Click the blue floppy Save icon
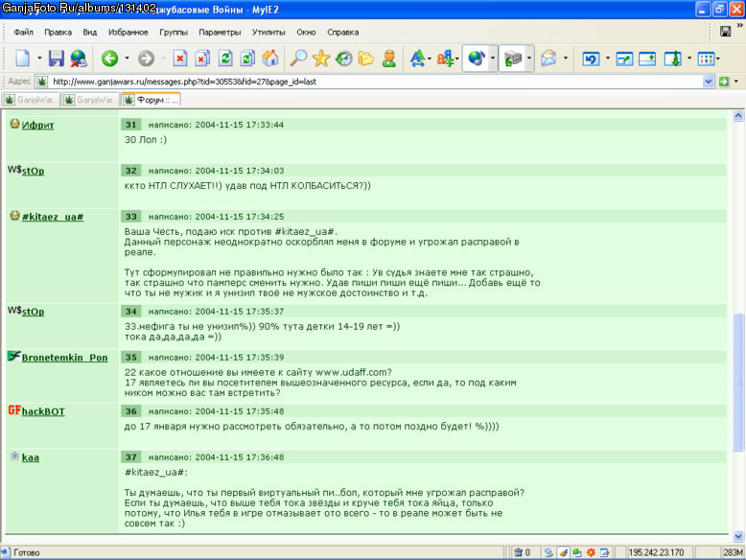Viewport: 746px width, 560px height. 57,58
